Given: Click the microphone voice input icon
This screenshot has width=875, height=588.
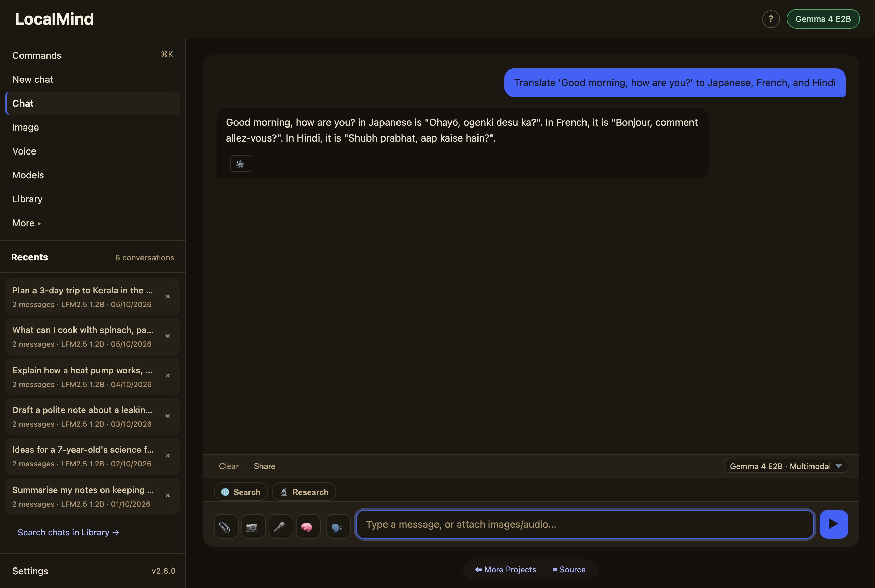Looking at the screenshot, I should [x=280, y=526].
